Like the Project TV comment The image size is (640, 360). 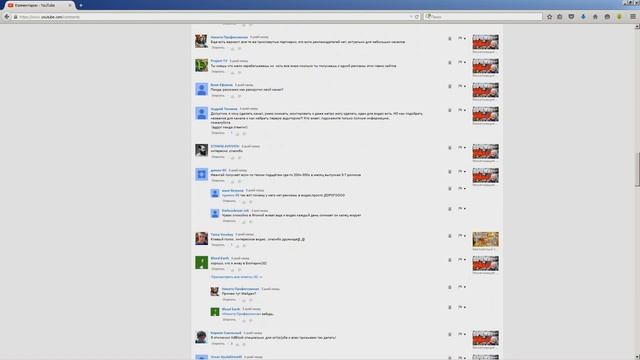point(232,72)
